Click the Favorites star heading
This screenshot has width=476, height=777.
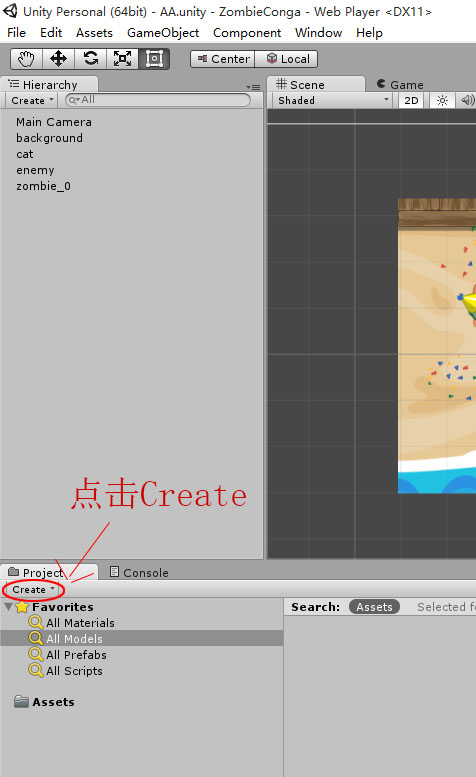point(54,607)
